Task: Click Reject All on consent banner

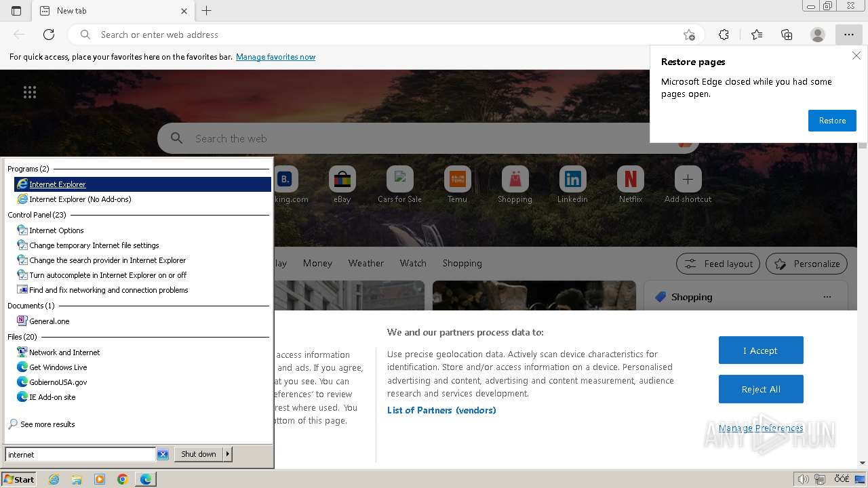Action: point(761,389)
